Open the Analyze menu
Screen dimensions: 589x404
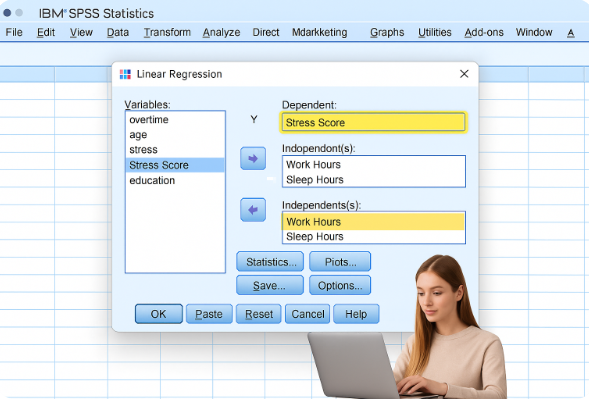click(221, 32)
